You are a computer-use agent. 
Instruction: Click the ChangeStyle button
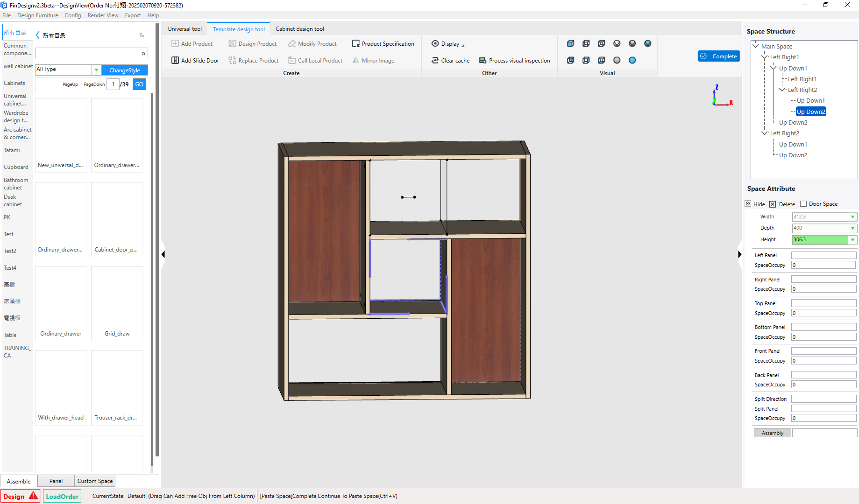point(125,70)
